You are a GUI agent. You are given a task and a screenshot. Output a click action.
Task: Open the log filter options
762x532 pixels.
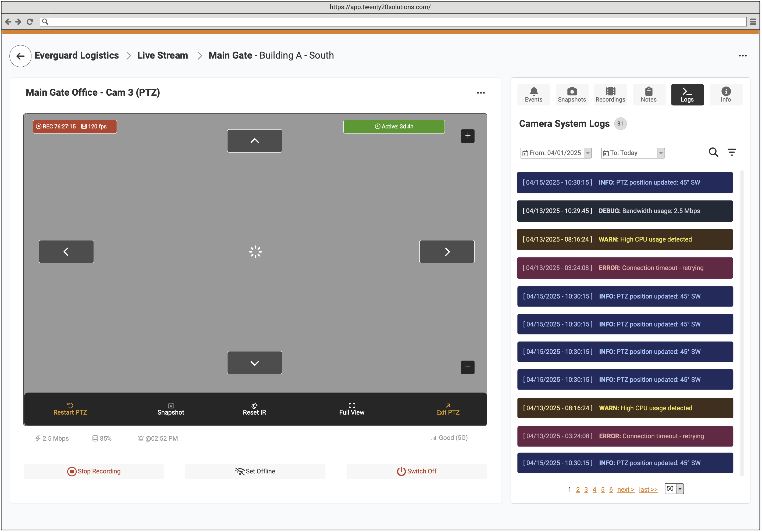[732, 153]
